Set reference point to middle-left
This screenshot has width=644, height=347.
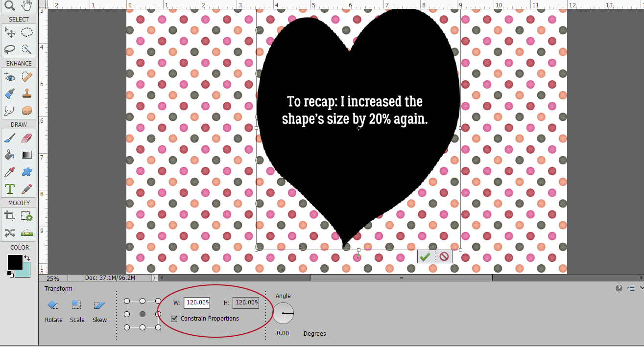[x=127, y=314]
